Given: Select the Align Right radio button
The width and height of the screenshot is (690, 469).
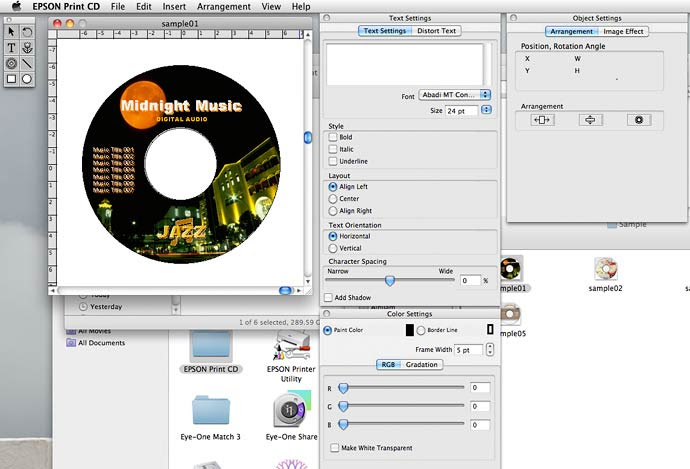Looking at the screenshot, I should (333, 211).
